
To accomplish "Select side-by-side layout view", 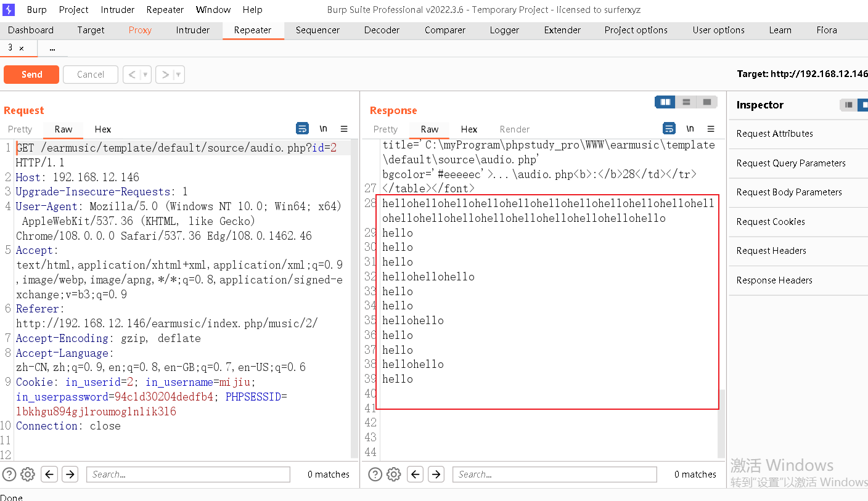I will [x=665, y=102].
